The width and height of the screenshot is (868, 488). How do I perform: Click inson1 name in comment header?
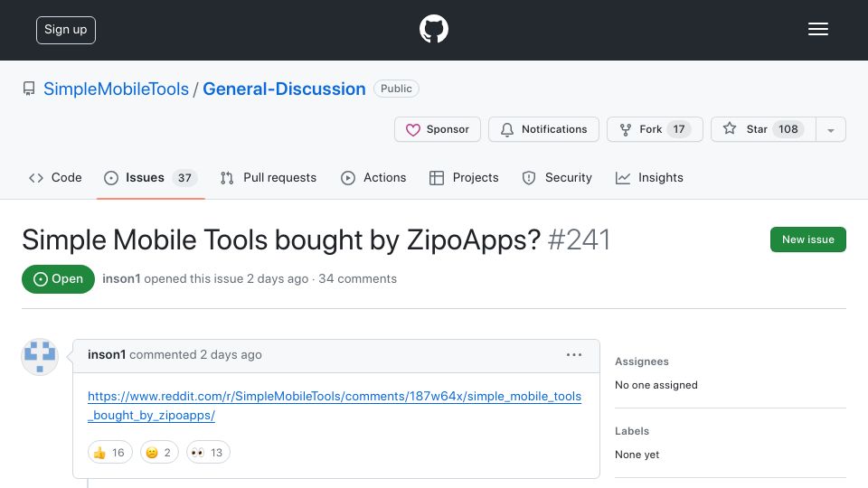coord(107,354)
